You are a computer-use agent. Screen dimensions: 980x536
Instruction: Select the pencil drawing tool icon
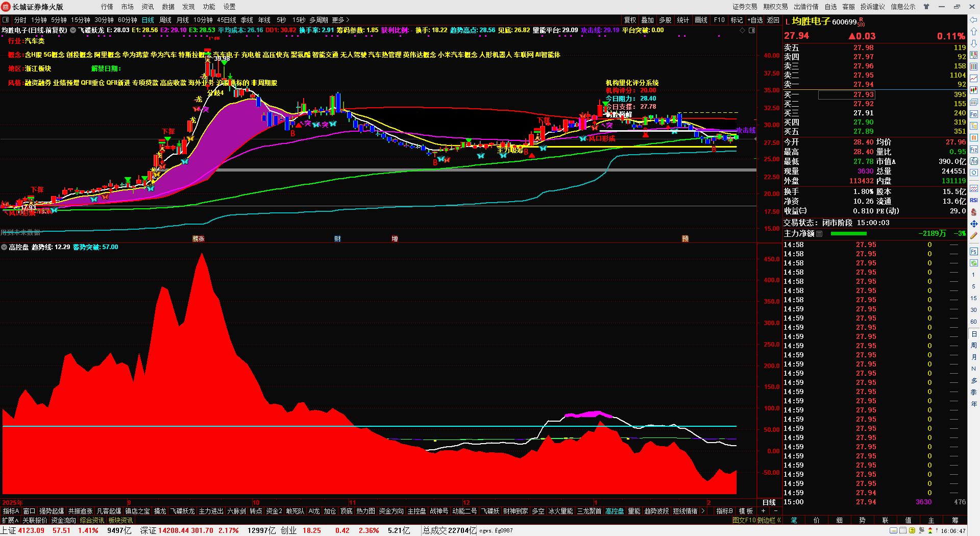tap(974, 236)
